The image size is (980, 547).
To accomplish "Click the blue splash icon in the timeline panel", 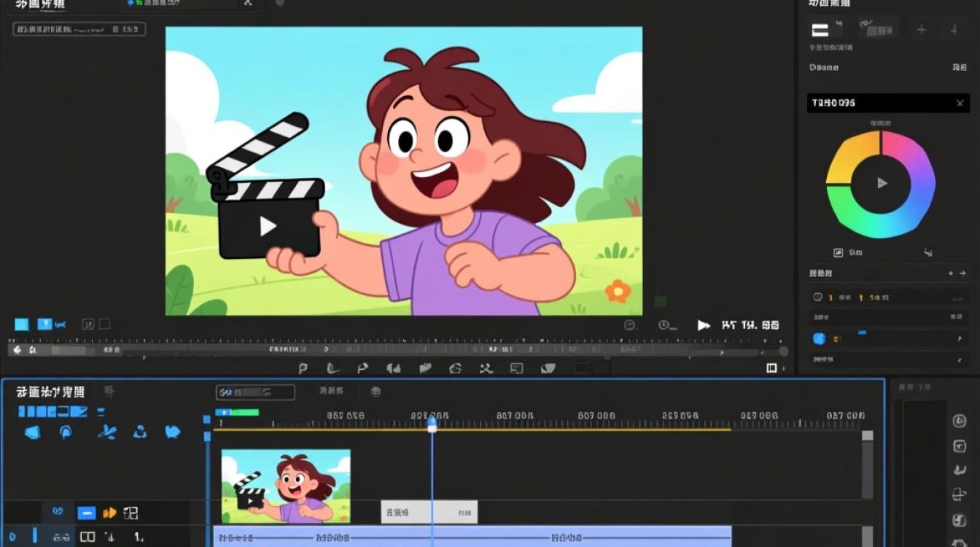I will click(x=107, y=432).
